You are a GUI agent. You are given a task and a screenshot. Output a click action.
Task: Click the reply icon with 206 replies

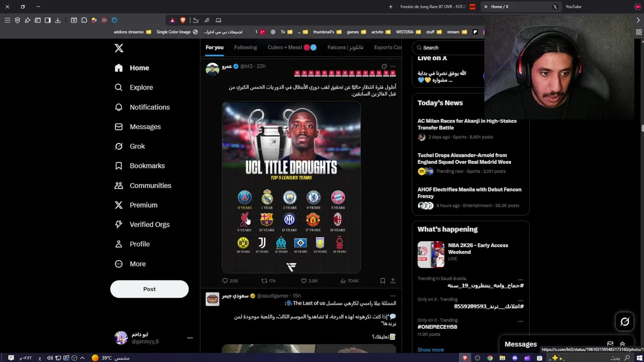click(225, 281)
